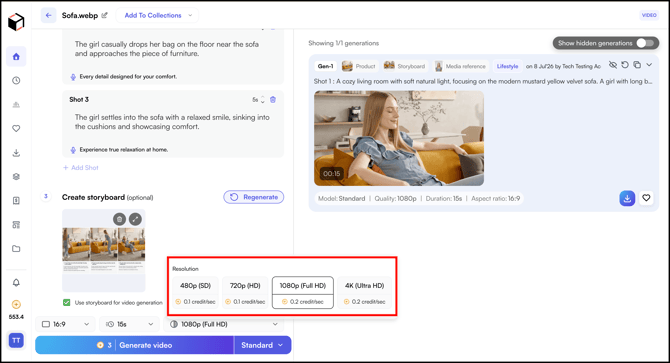Viewport: 670px width, 363px height.
Task: Open the layers stack icon in sidebar
Action: [16, 176]
